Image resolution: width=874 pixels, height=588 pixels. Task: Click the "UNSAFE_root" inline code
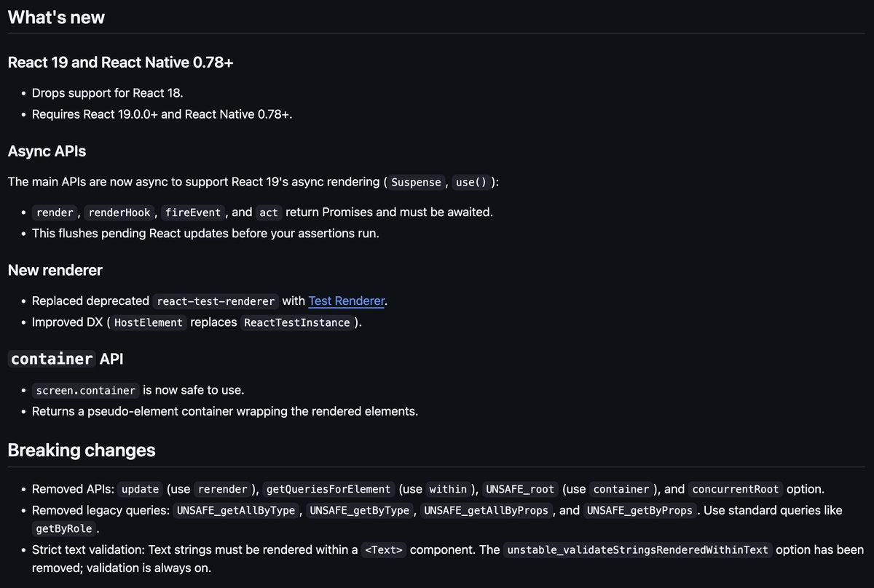520,490
